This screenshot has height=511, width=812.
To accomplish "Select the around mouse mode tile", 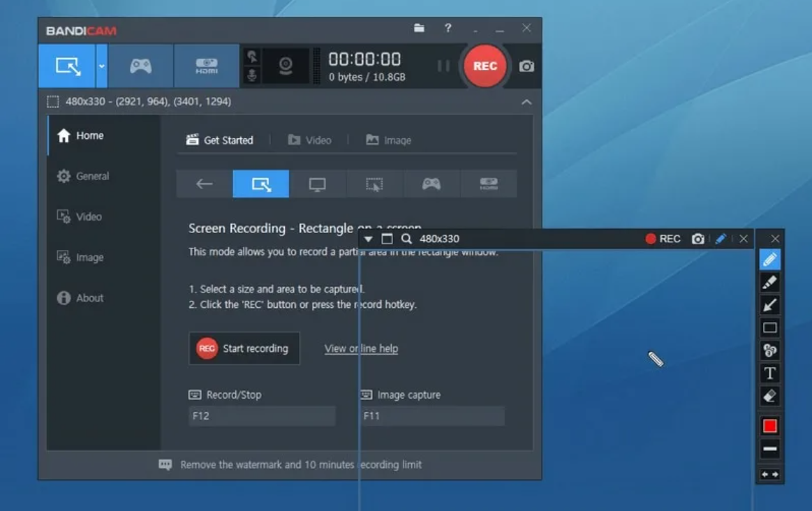I will coord(374,184).
